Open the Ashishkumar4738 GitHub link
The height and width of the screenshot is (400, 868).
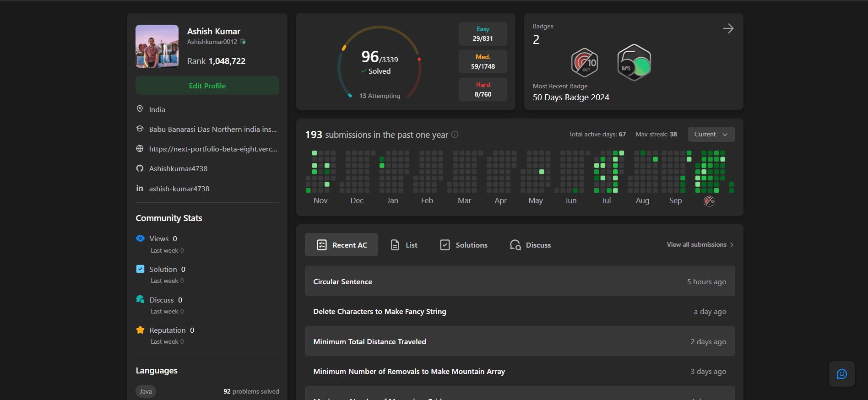(x=178, y=168)
